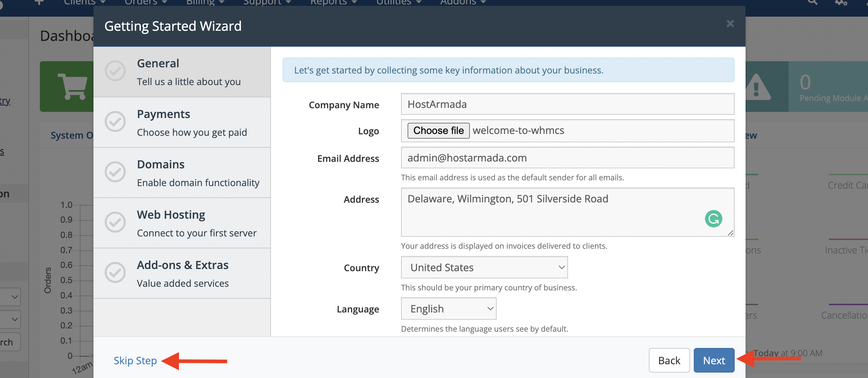Open the Utilities menu

click(399, 3)
